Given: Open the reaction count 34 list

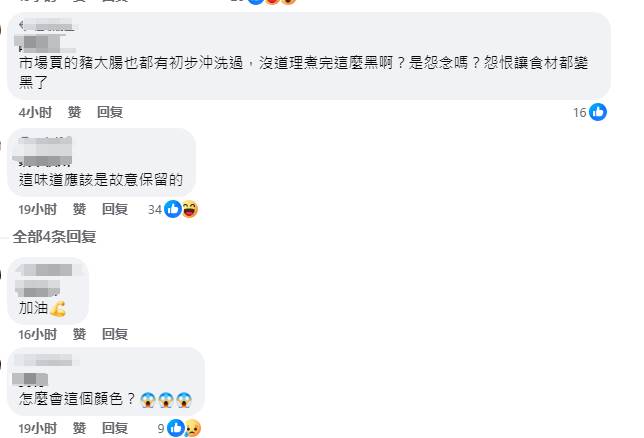Looking at the screenshot, I should click(x=154, y=210).
